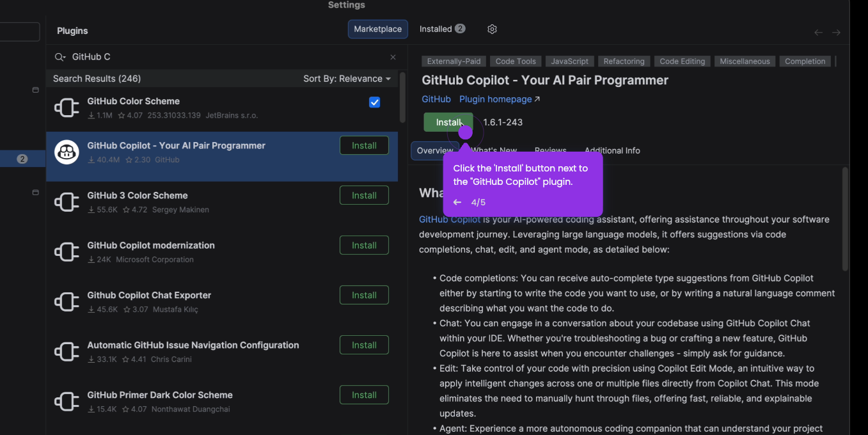Select the Externally-Paid tag
Image resolution: width=868 pixels, height=435 pixels.
click(x=454, y=61)
